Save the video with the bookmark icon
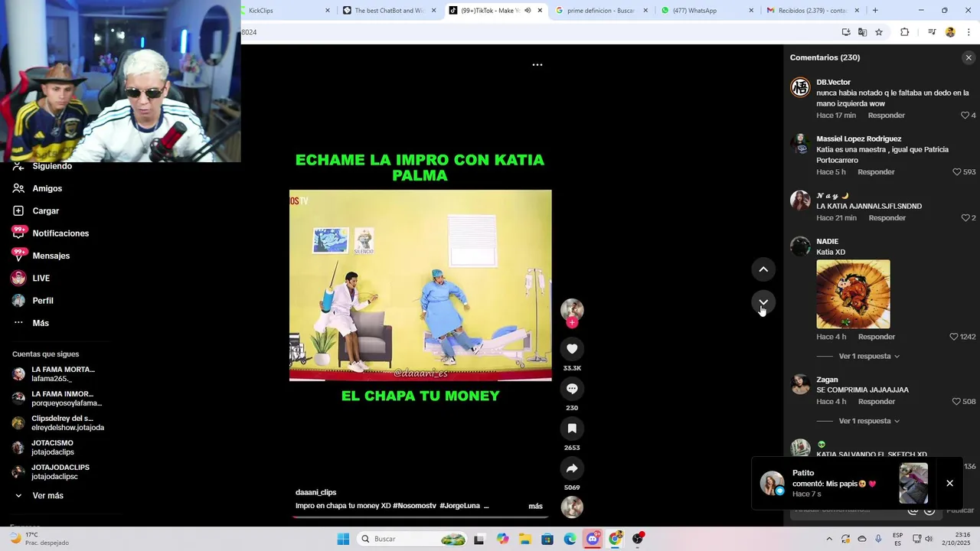980x551 pixels. point(572,429)
